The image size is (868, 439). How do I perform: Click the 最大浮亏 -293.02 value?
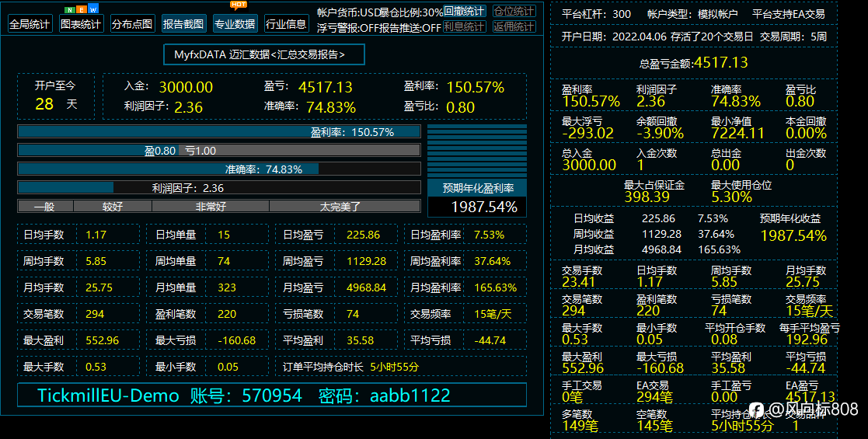click(x=587, y=133)
